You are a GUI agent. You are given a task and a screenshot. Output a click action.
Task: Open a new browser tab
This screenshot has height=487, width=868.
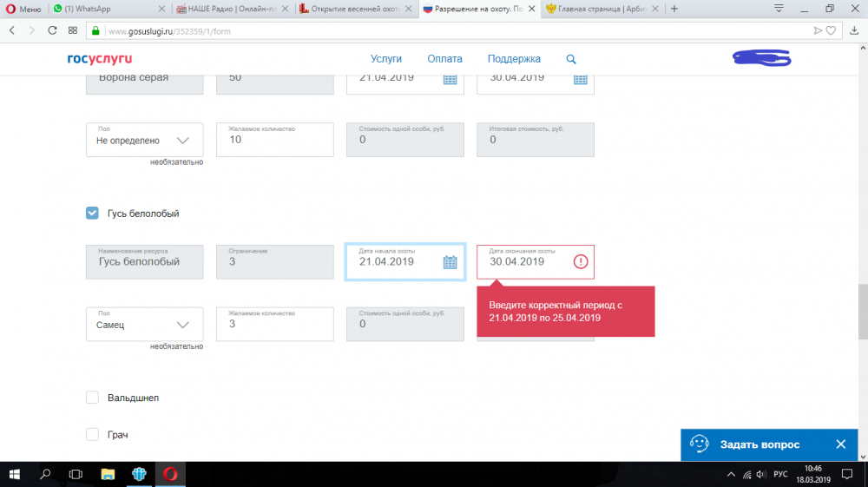click(674, 9)
